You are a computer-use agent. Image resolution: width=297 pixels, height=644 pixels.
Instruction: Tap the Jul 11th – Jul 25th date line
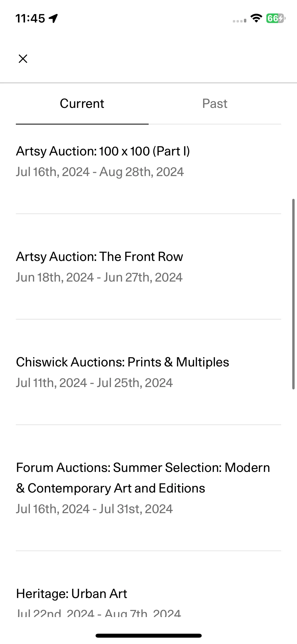(94, 383)
